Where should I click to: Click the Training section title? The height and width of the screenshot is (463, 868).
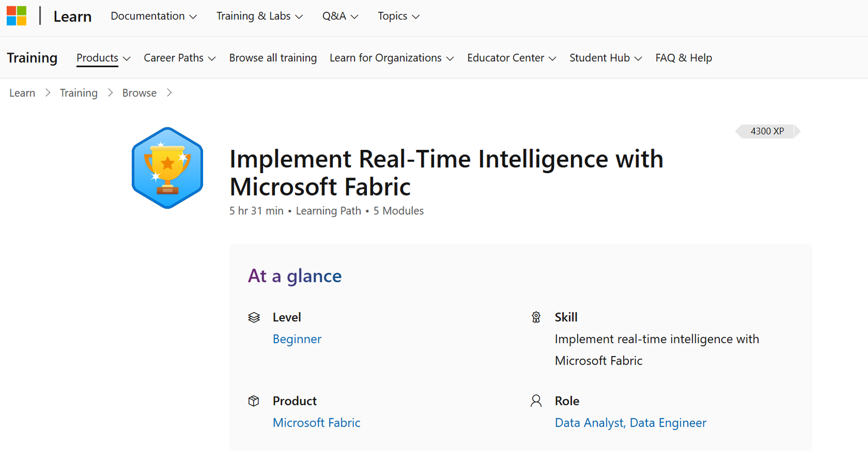click(32, 58)
